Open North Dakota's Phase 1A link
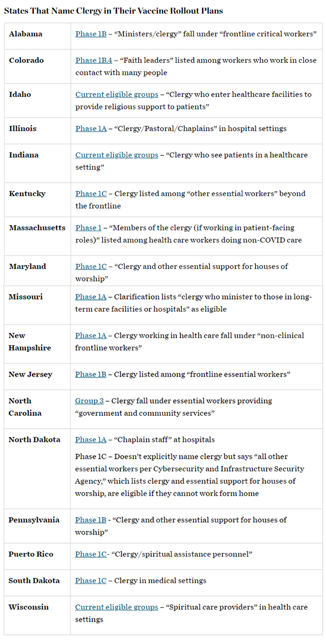 (x=91, y=440)
